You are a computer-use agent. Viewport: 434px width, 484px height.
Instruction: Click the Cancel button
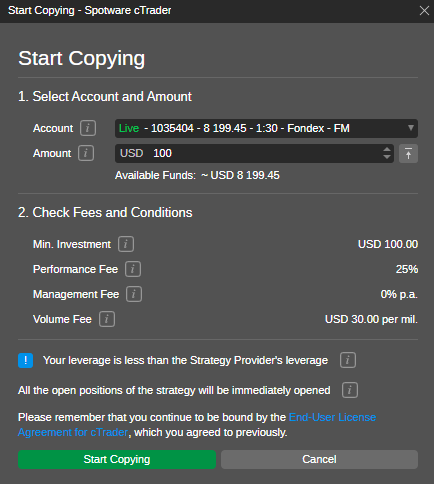click(319, 459)
